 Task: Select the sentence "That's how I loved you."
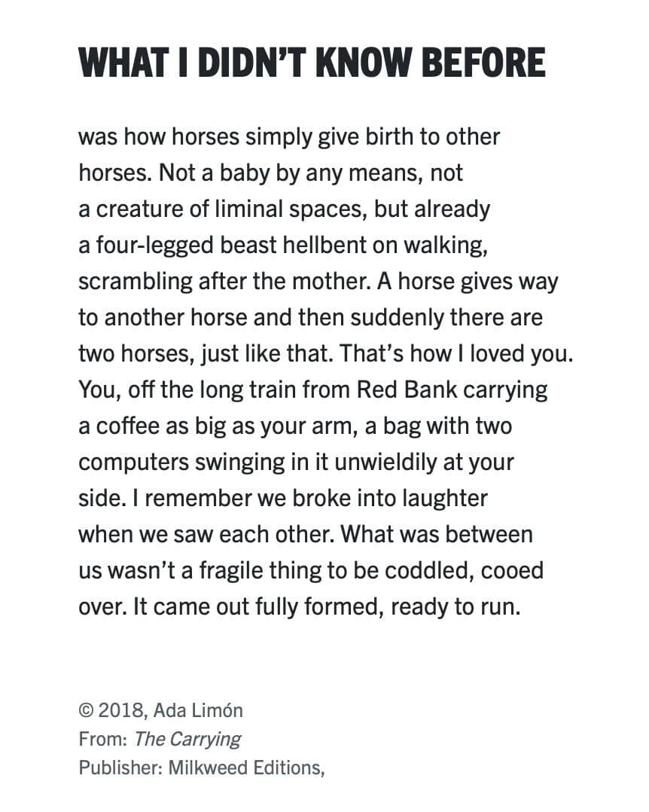tap(456, 354)
